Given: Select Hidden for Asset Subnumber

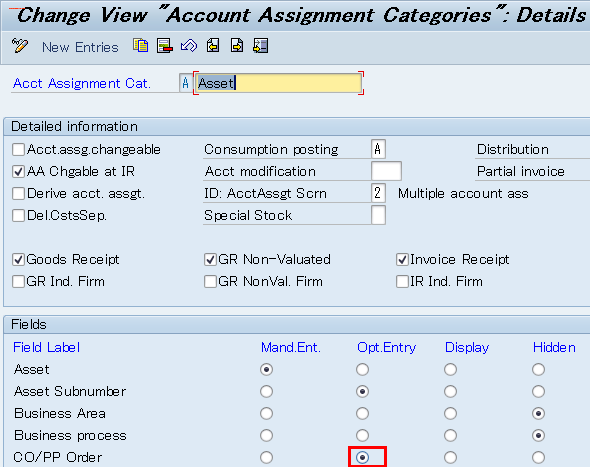Looking at the screenshot, I should point(538,391).
